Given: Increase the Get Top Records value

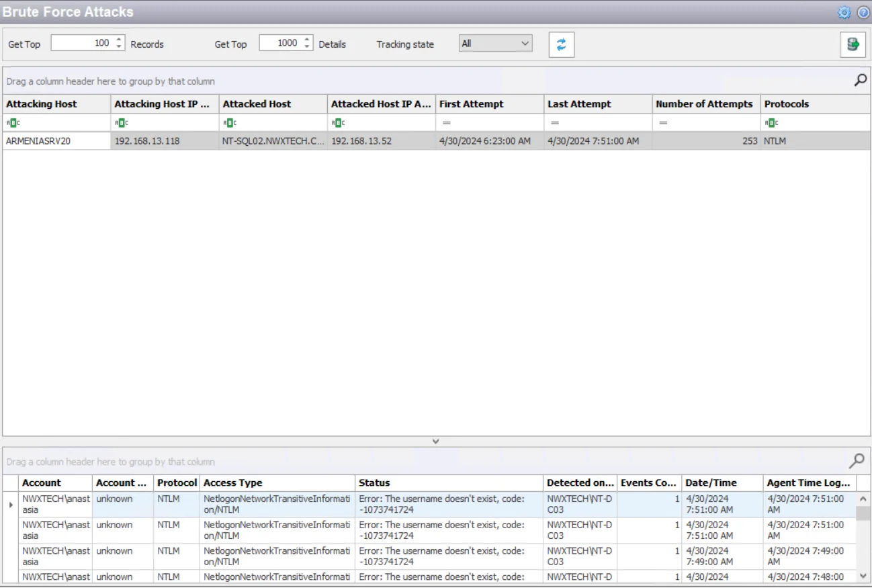Looking at the screenshot, I should pyautogui.click(x=119, y=39).
